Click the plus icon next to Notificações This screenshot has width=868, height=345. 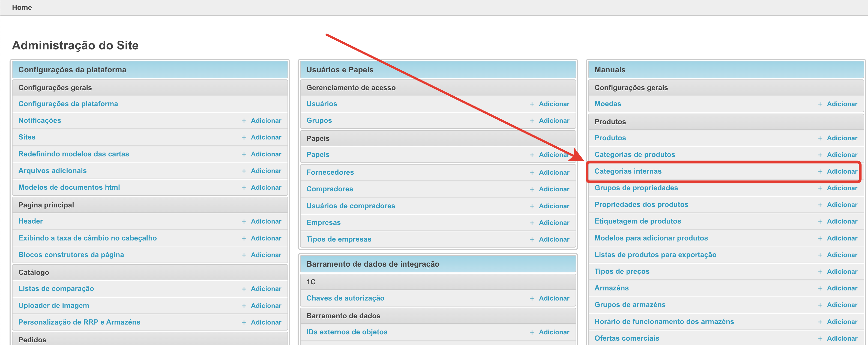(x=244, y=121)
